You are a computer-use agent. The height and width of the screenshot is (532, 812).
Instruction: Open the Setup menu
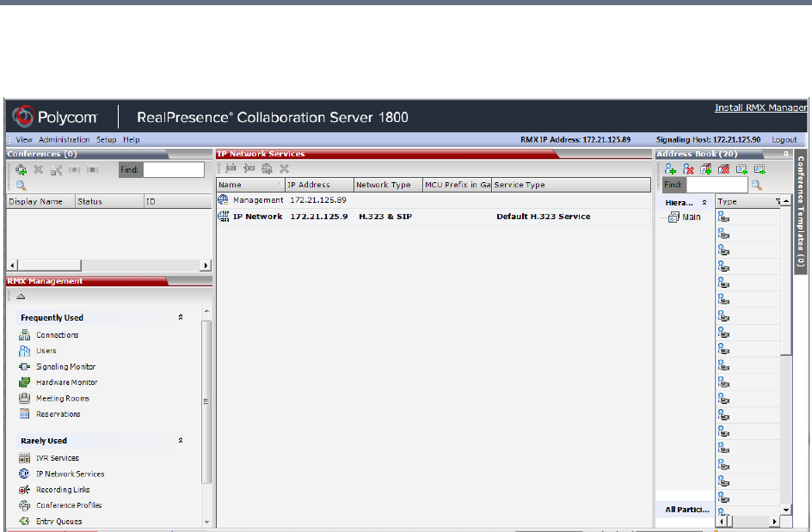tap(106, 140)
